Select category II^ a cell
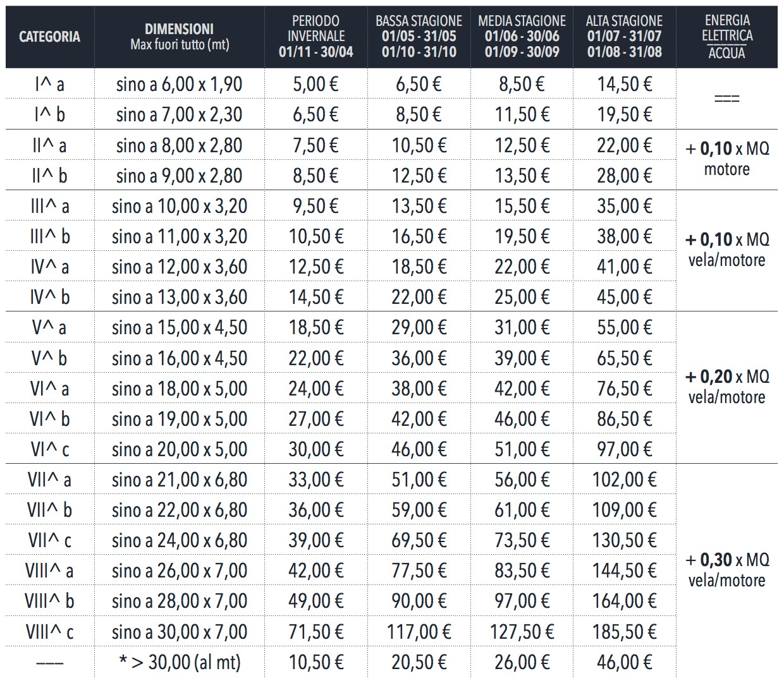This screenshot has height=695, width=784. [x=49, y=145]
